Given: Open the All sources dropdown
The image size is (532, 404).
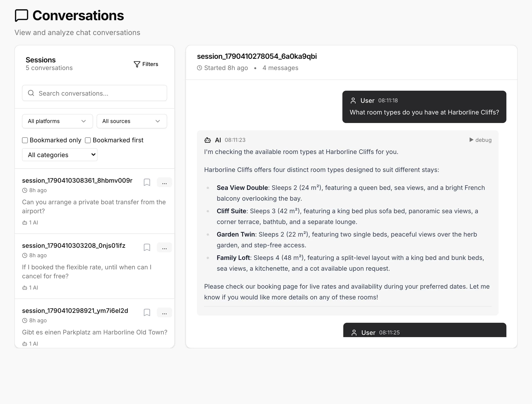Looking at the screenshot, I should point(132,121).
